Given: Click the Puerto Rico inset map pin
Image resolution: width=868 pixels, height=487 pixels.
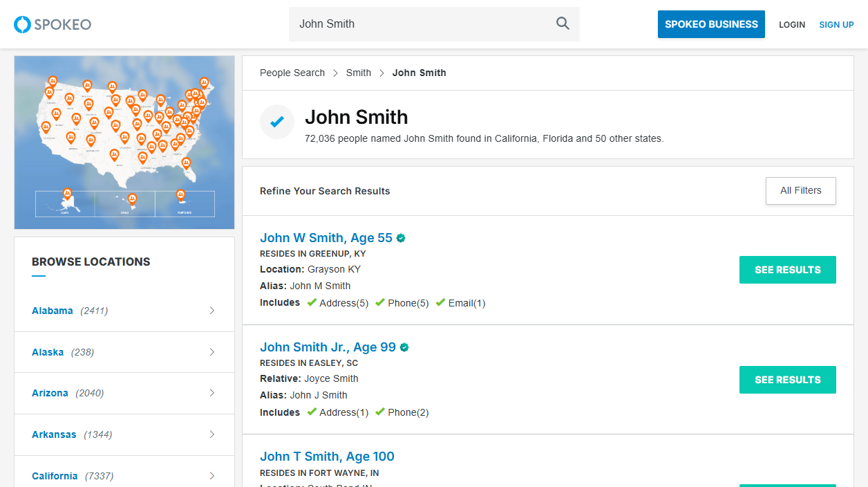Looking at the screenshot, I should pyautogui.click(x=180, y=196).
